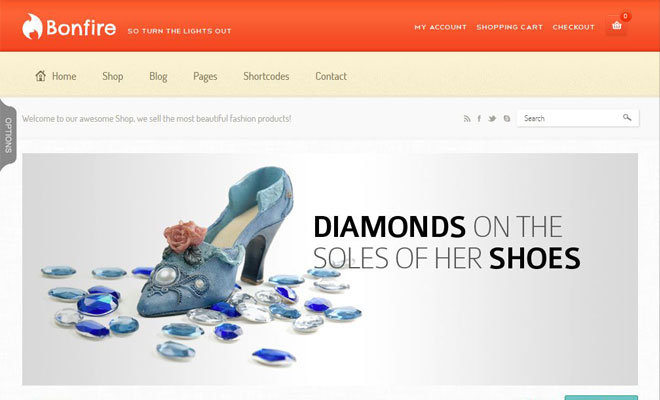Open the Blog menu item
660x400 pixels.
tap(158, 76)
